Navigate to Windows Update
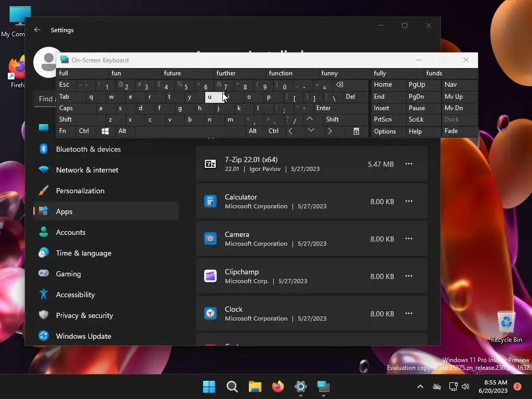Screen dimensions: 532x399 click(106, 336)
